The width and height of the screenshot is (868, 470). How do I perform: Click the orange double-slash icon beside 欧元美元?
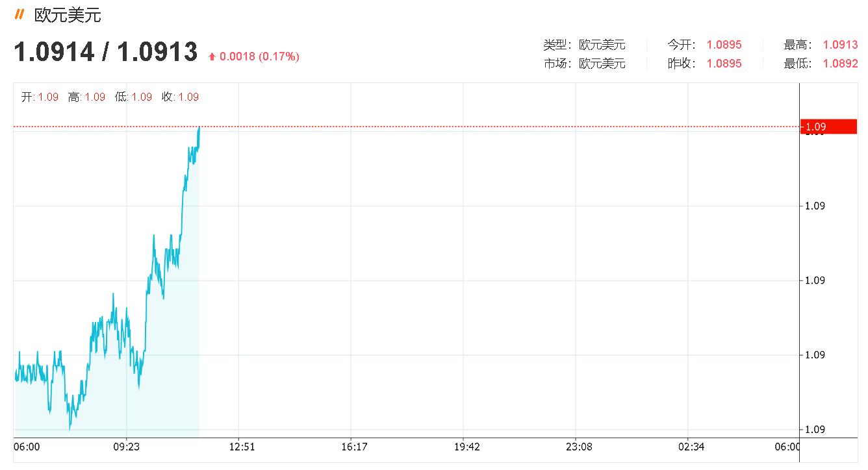pyautogui.click(x=19, y=14)
